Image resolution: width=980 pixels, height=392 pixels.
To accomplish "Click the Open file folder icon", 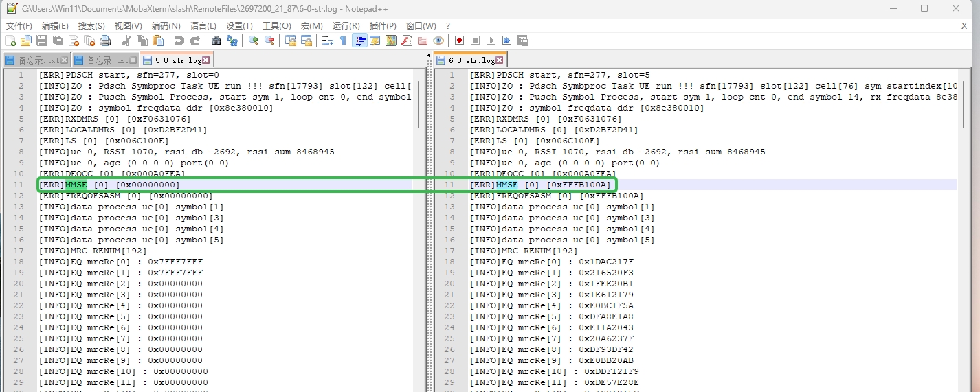I will (x=26, y=41).
